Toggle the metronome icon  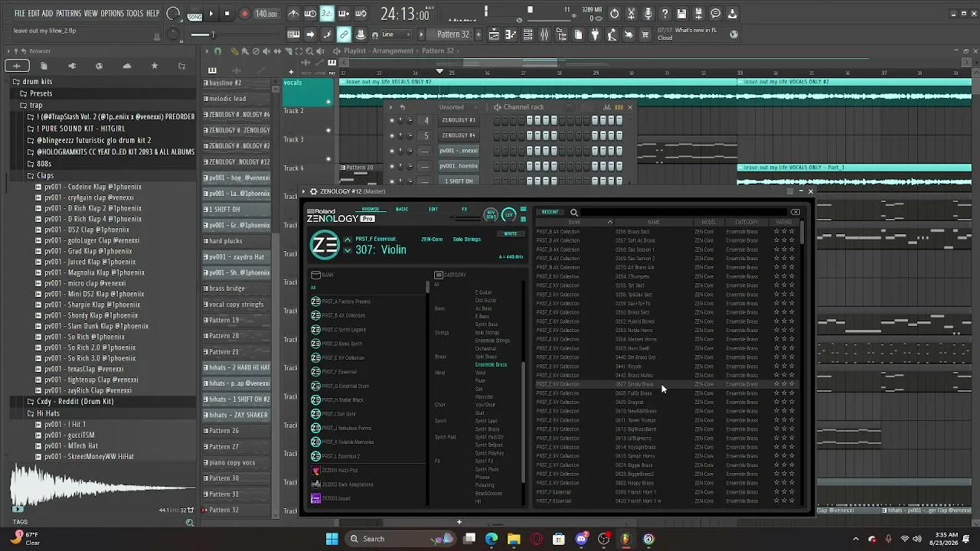pyautogui.click(x=293, y=14)
